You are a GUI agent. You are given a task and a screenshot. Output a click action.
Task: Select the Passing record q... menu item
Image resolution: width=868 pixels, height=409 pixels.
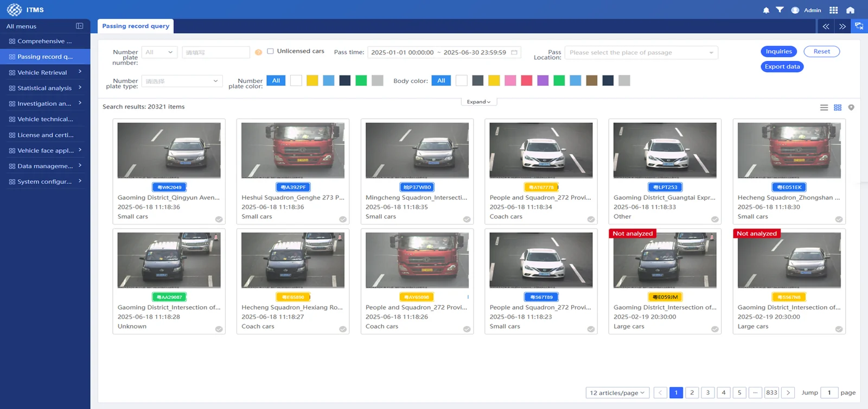tap(45, 56)
